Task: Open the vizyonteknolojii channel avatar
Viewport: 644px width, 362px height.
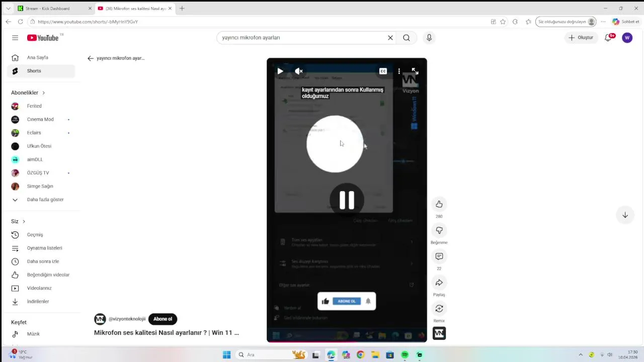Action: tap(100, 319)
